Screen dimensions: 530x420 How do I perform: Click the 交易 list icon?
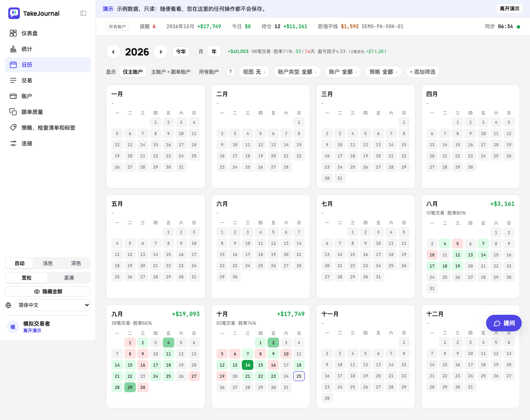pos(13,80)
